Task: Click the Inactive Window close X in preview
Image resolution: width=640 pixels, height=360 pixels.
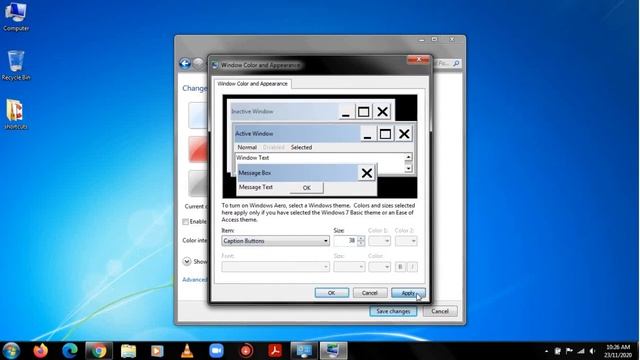Action: point(382,111)
